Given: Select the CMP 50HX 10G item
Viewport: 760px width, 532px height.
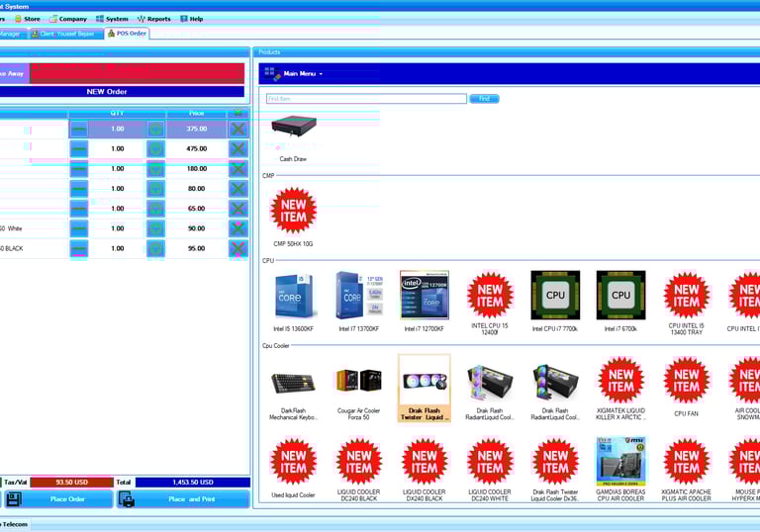Looking at the screenshot, I should 293,217.
